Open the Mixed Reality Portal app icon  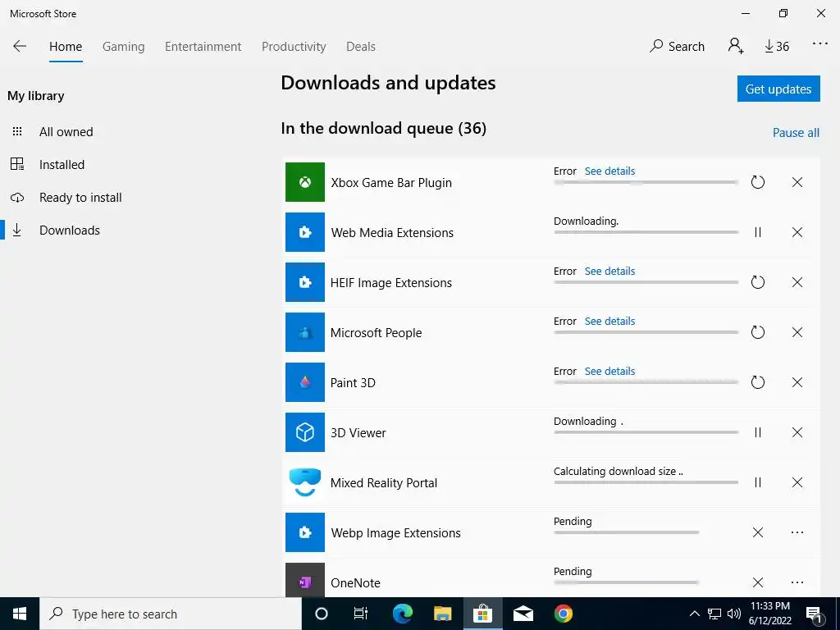305,482
